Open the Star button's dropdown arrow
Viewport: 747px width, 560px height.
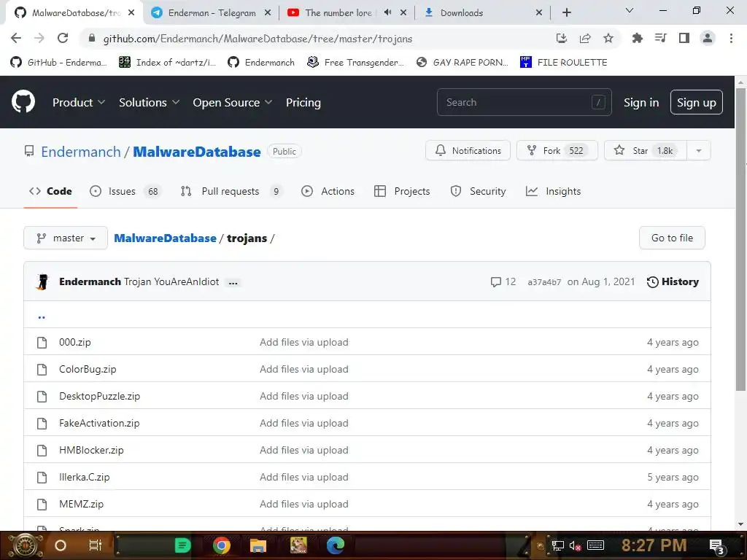pos(698,151)
